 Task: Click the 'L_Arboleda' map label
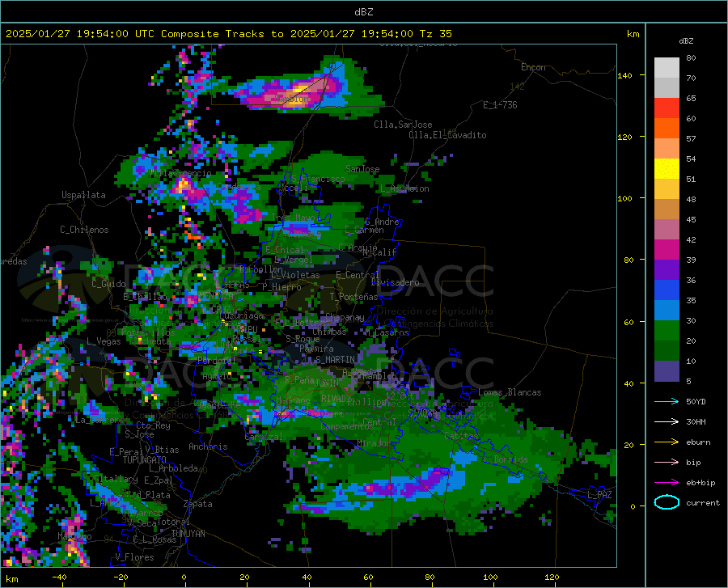coord(173,468)
